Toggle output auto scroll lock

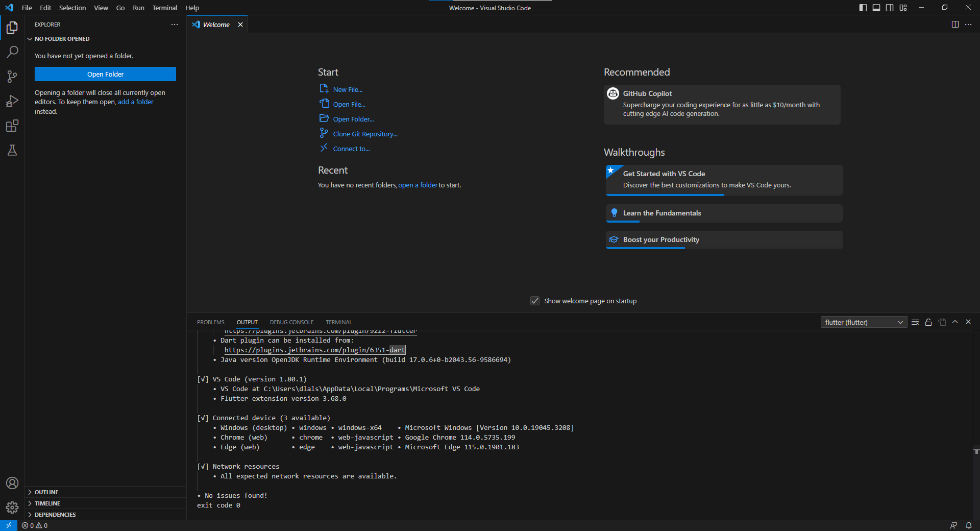pyautogui.click(x=928, y=322)
